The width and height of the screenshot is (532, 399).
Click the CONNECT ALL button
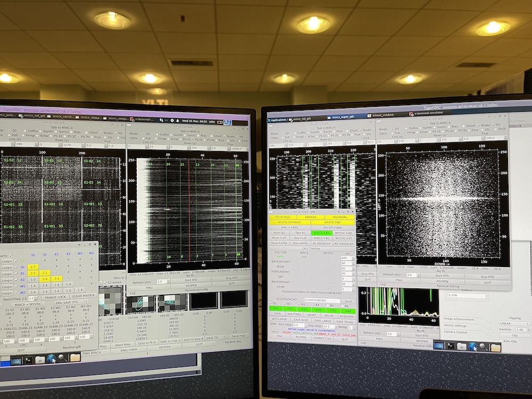click(x=322, y=338)
